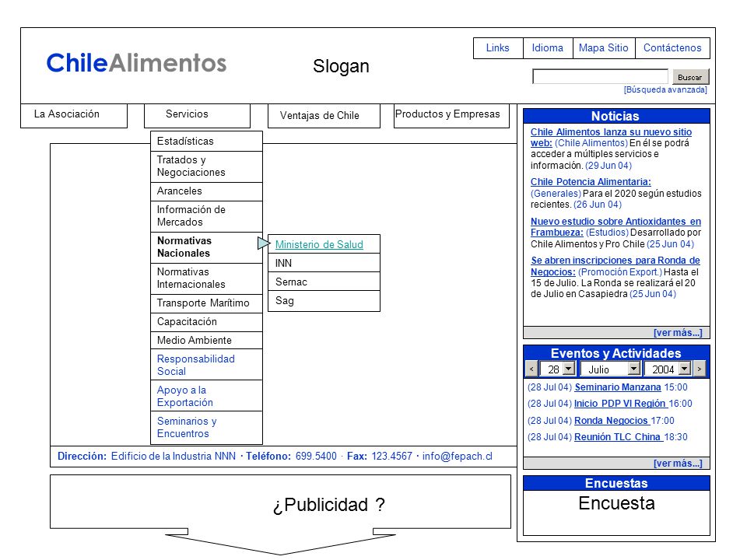
Task: Click the Eventos y Actividades header
Action: (616, 353)
